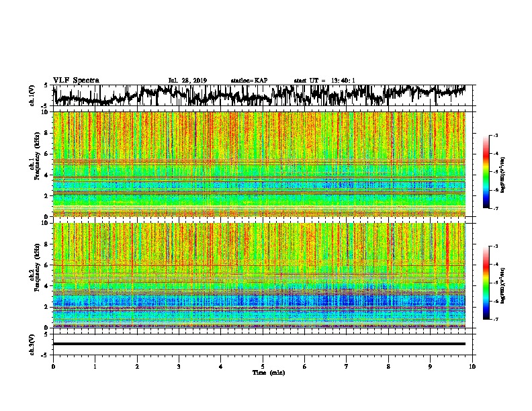Click the "-3" label on ch.2 color scale

click(x=495, y=246)
